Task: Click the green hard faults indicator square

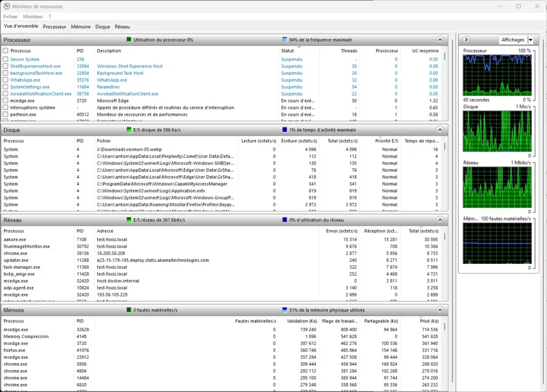Action: [x=129, y=310]
